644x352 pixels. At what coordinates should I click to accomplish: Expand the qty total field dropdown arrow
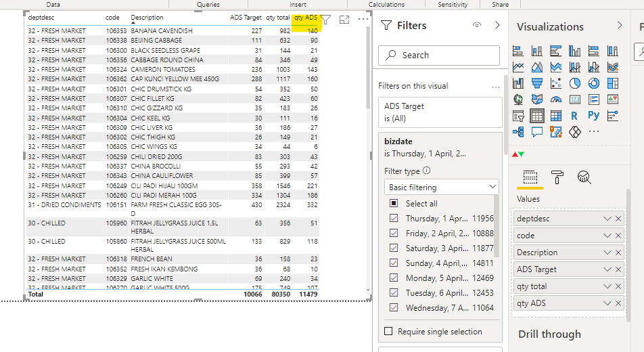[x=607, y=286]
